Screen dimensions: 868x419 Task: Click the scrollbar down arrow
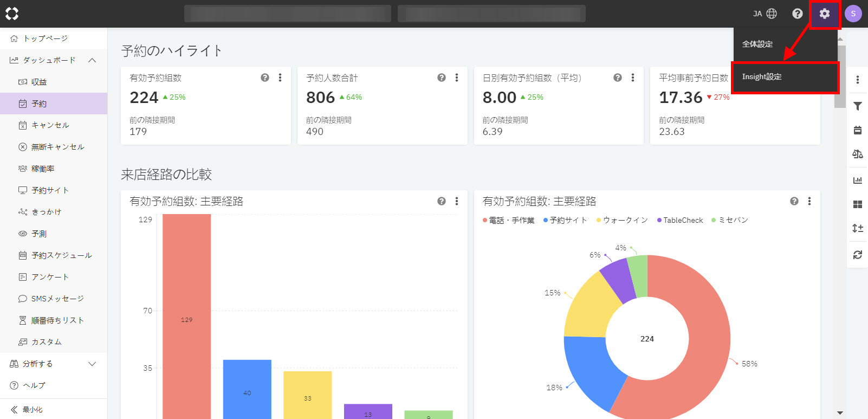coord(840,413)
